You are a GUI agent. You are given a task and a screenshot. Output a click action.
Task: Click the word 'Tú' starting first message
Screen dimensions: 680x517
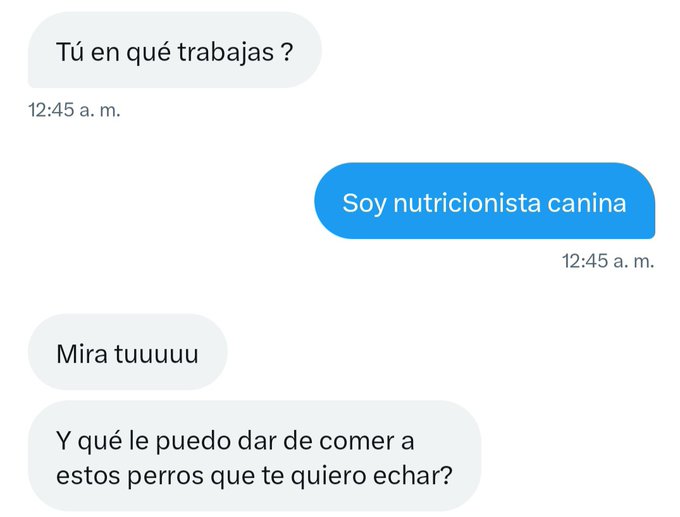click(x=70, y=52)
